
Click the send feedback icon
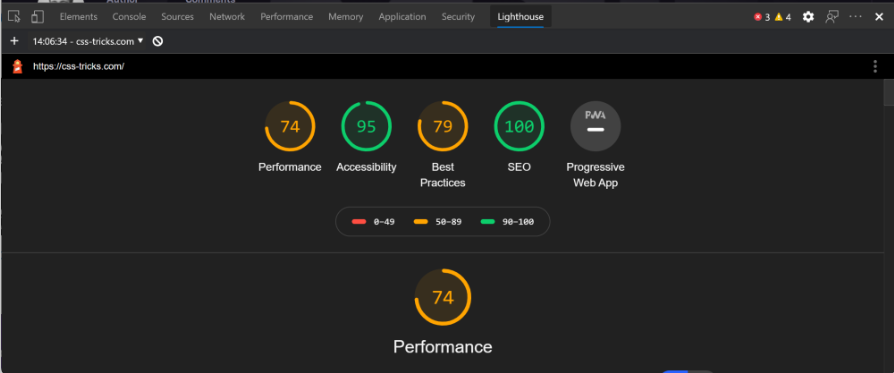click(832, 17)
